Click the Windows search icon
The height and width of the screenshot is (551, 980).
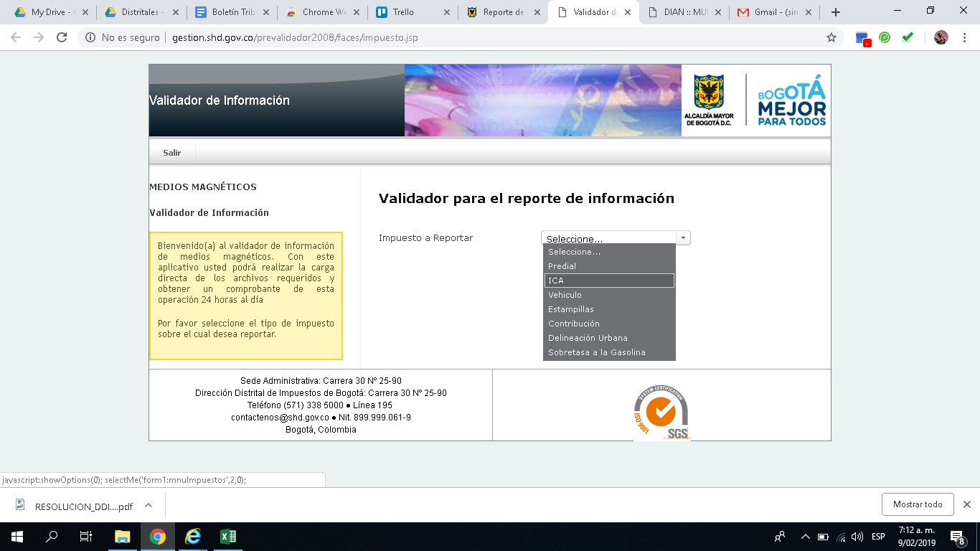50,536
